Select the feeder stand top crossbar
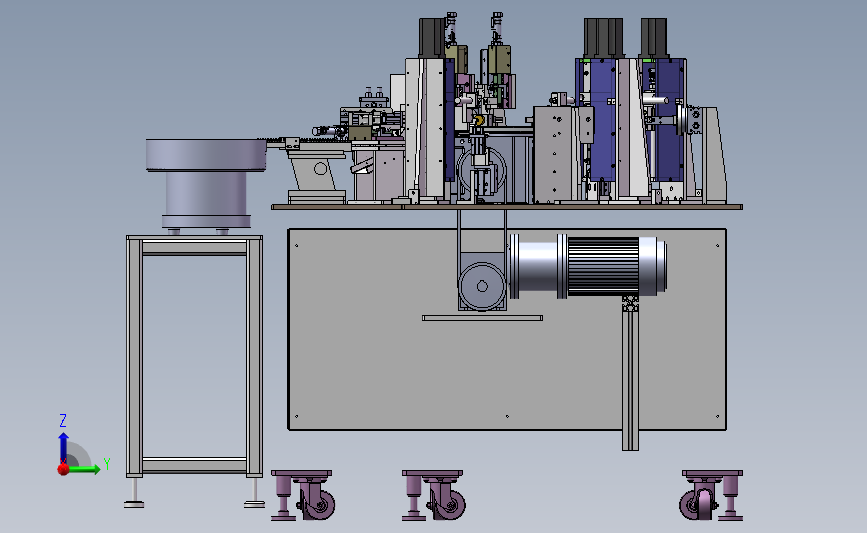 click(x=194, y=248)
